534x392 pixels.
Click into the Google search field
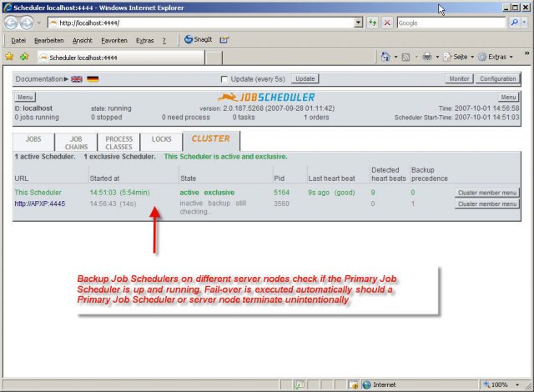[449, 23]
